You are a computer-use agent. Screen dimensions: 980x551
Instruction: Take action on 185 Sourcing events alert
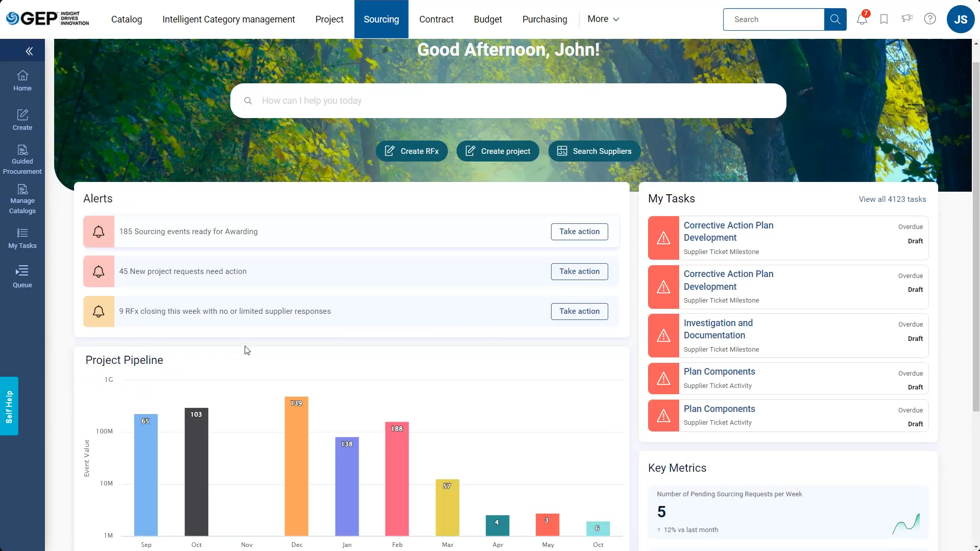click(579, 232)
